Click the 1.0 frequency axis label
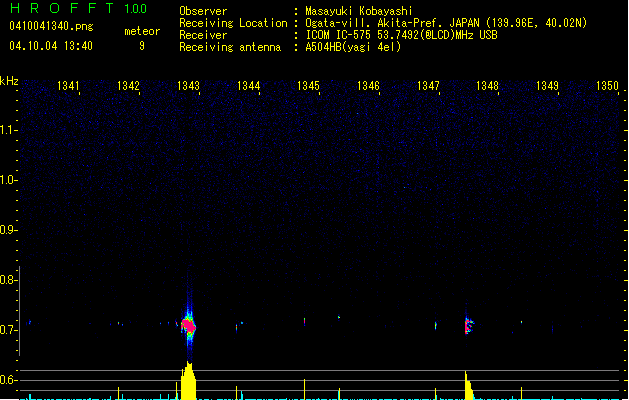The width and height of the screenshot is (629, 400). [9, 180]
